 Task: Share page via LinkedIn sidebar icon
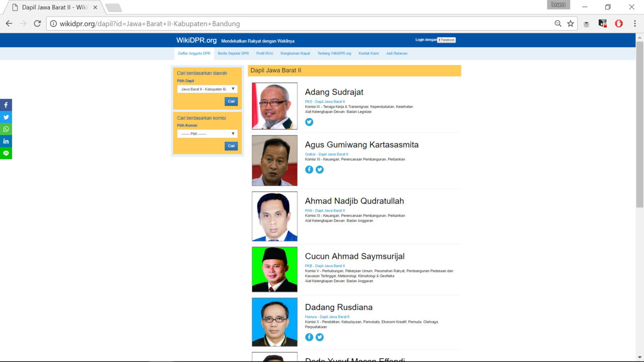[6, 141]
